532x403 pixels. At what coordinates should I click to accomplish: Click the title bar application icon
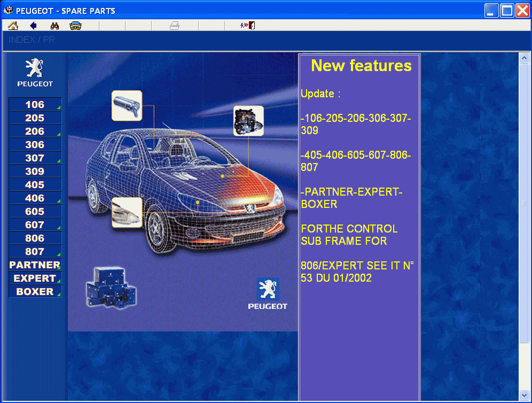tap(8, 11)
